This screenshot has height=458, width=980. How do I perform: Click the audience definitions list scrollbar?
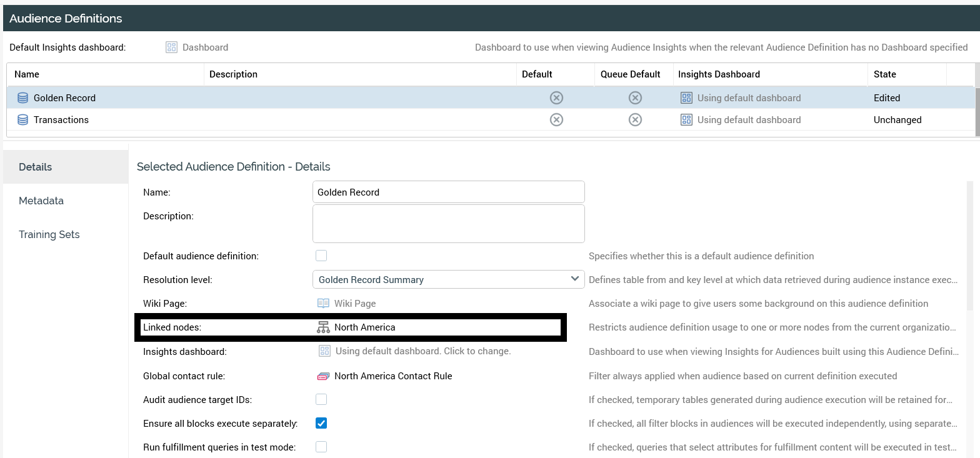tap(977, 111)
